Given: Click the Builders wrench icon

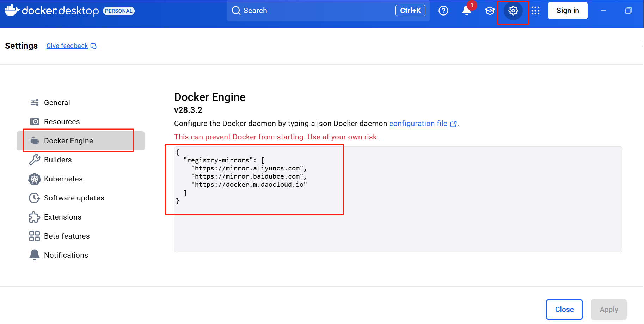Looking at the screenshot, I should (35, 160).
